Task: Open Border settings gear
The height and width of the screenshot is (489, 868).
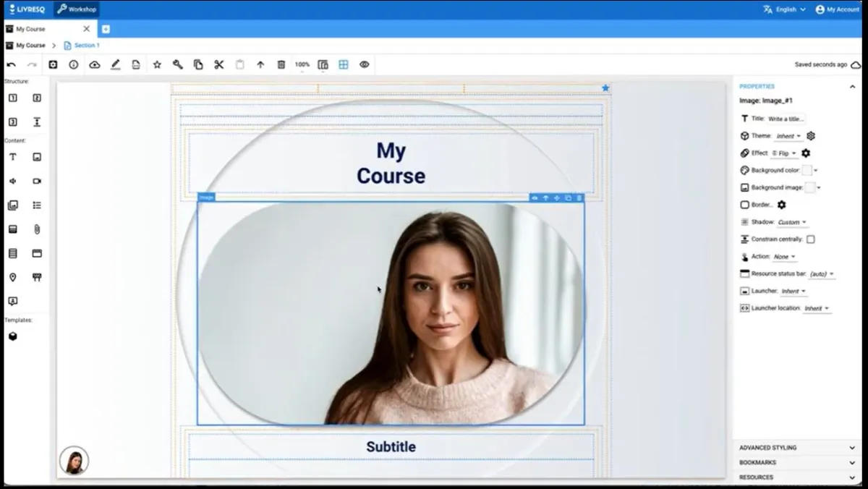Action: pos(781,205)
